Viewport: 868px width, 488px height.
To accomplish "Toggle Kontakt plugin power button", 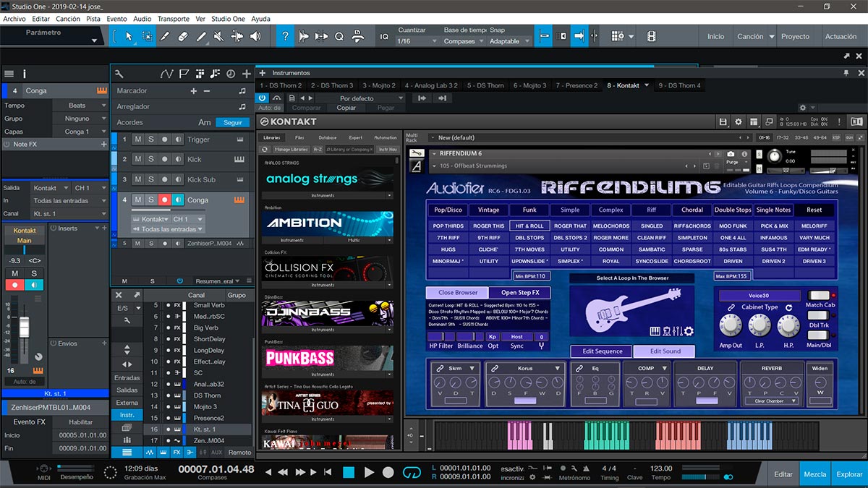I will (263, 98).
